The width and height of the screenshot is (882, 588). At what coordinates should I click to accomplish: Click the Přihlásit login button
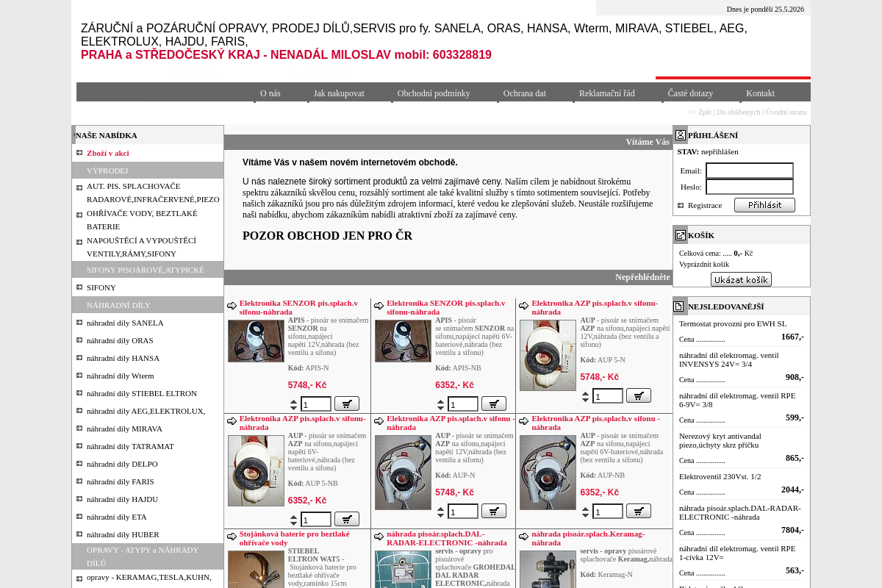click(x=764, y=205)
